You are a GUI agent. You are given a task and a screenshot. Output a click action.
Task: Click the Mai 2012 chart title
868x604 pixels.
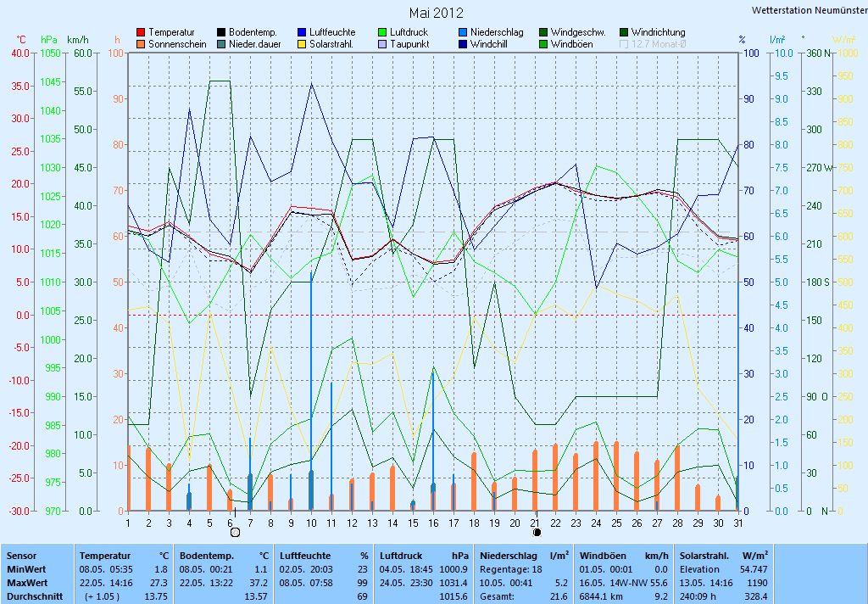coord(436,13)
